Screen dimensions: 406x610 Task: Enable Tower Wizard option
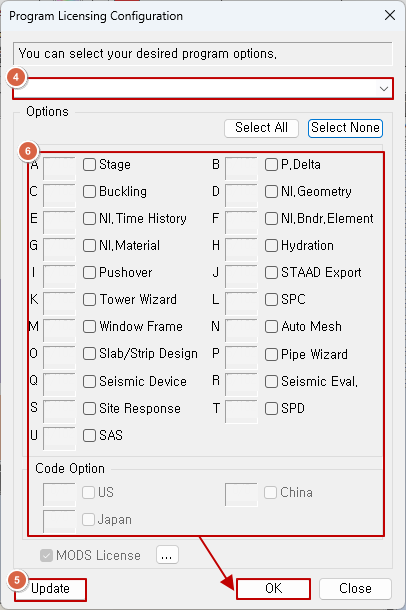tap(89, 300)
